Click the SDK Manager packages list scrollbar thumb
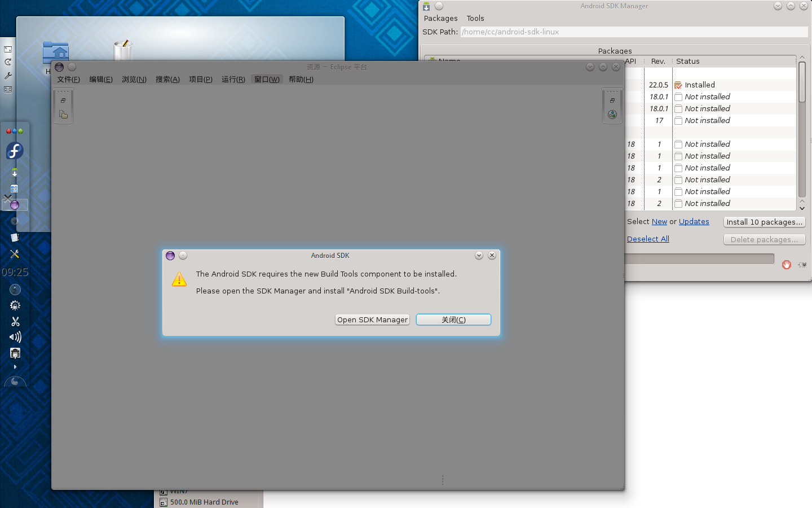Image resolution: width=812 pixels, height=508 pixels. click(x=802, y=82)
